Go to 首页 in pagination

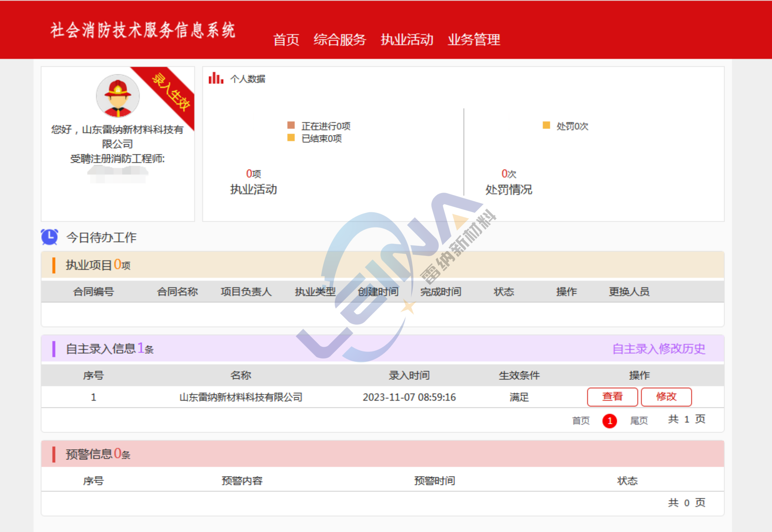coord(581,420)
